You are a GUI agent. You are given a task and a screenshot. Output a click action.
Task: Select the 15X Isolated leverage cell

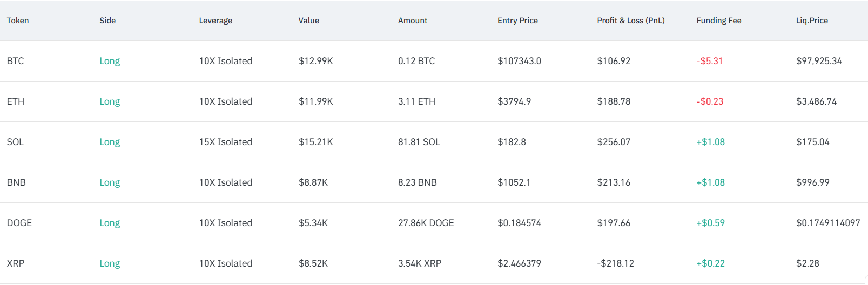(x=225, y=142)
